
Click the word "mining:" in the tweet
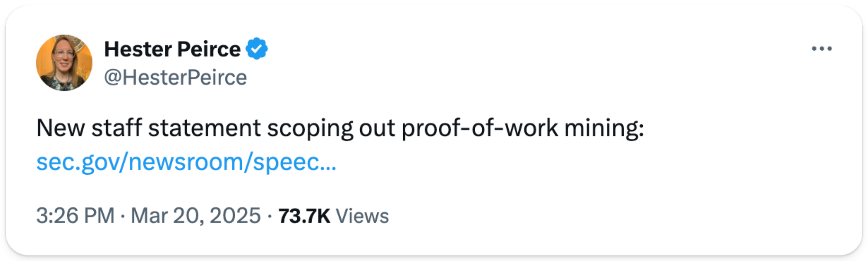604,128
